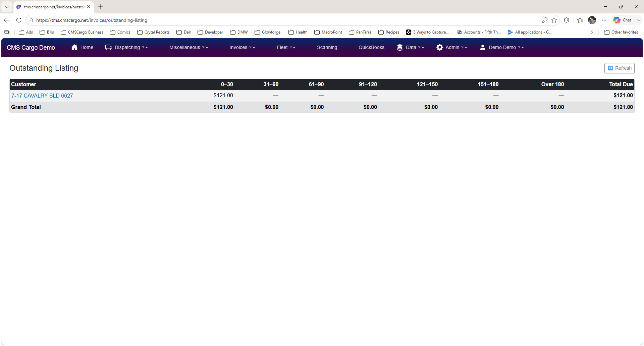The height and width of the screenshot is (346, 644).
Task: Click leftmost favorites bar icon
Action: [x=7, y=32]
